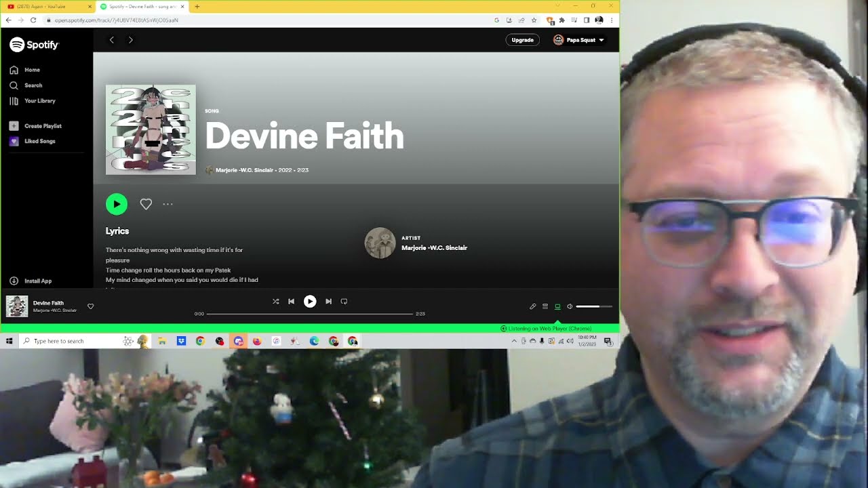Image resolution: width=868 pixels, height=488 pixels.
Task: Like the song with the large heart icon
Action: [x=146, y=204]
